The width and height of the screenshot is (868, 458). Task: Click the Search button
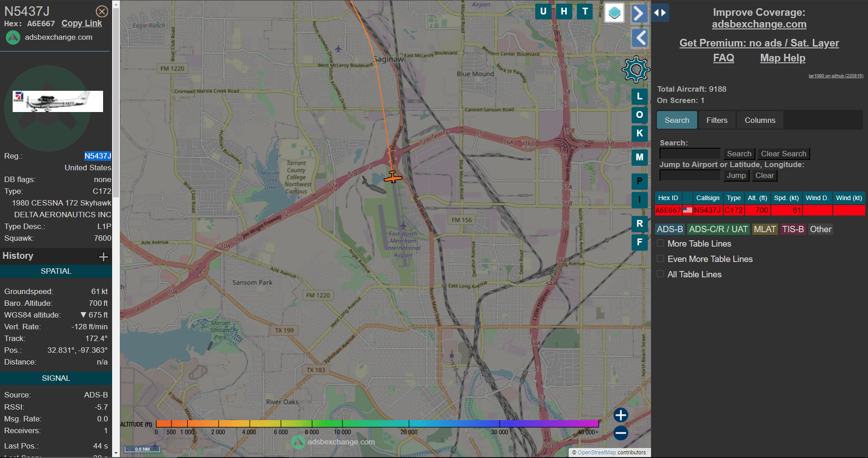(x=739, y=154)
